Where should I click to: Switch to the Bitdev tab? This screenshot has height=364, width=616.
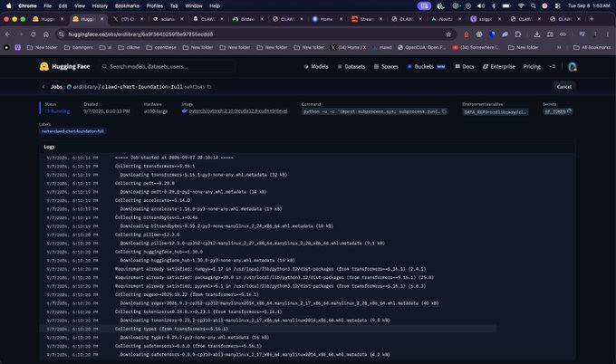click(x=247, y=19)
